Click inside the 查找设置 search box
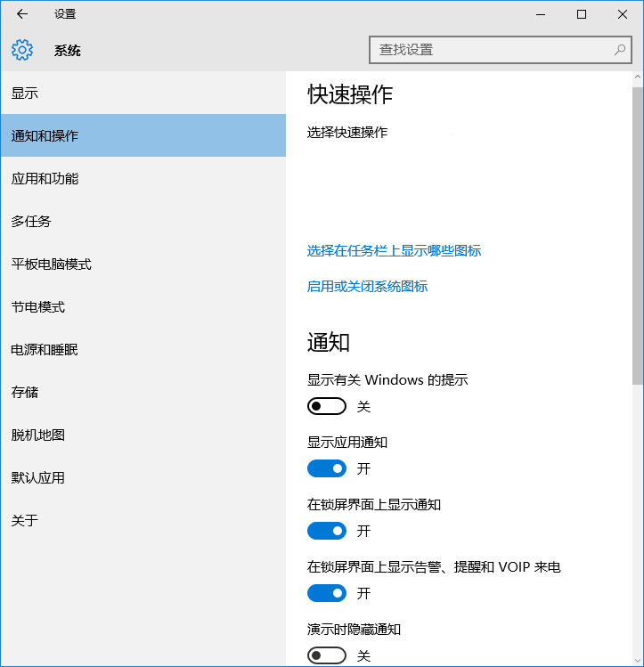Viewport: 644px width, 667px height. coord(490,50)
